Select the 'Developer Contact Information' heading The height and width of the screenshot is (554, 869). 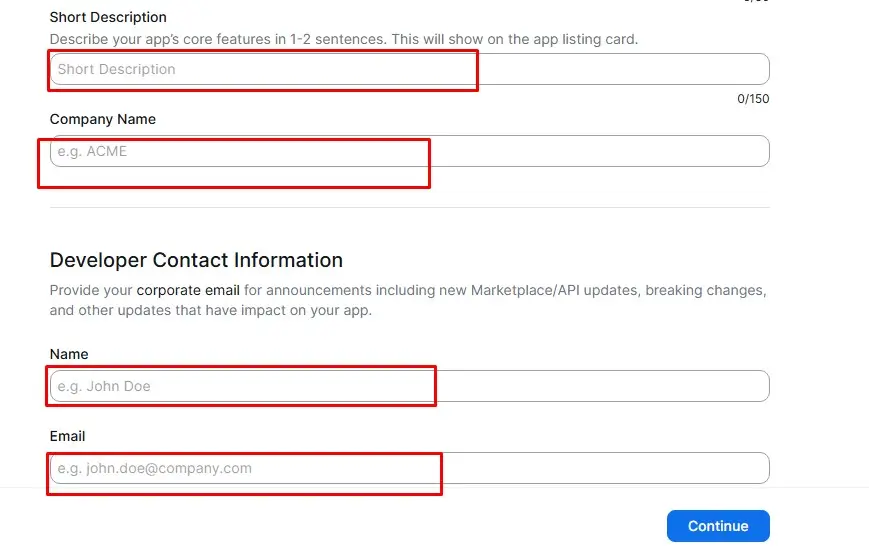point(196,260)
